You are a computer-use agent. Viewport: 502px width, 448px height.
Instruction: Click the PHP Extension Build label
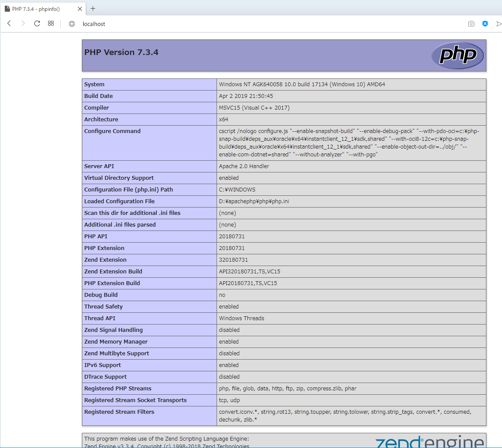click(x=112, y=283)
